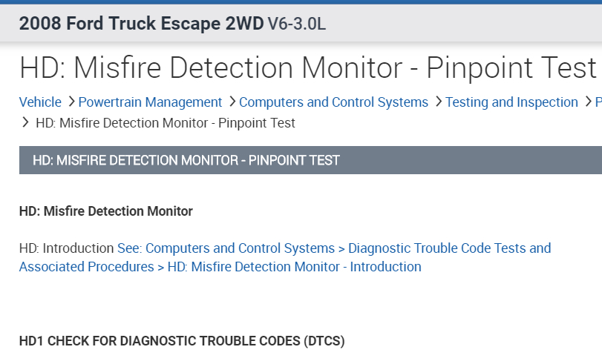
Task: Click the HD1 Check for Diagnostic Trouble Codes heading
Action: (182, 341)
